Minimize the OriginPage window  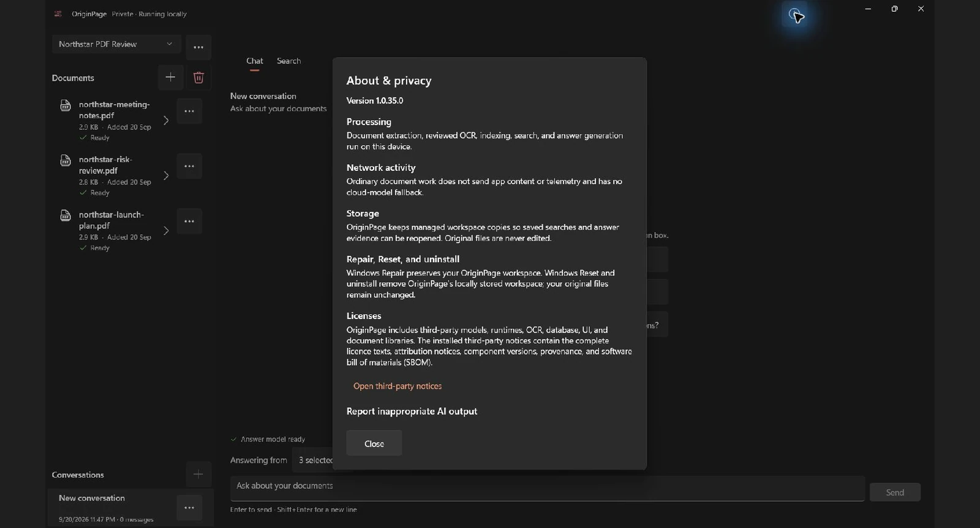(x=868, y=9)
